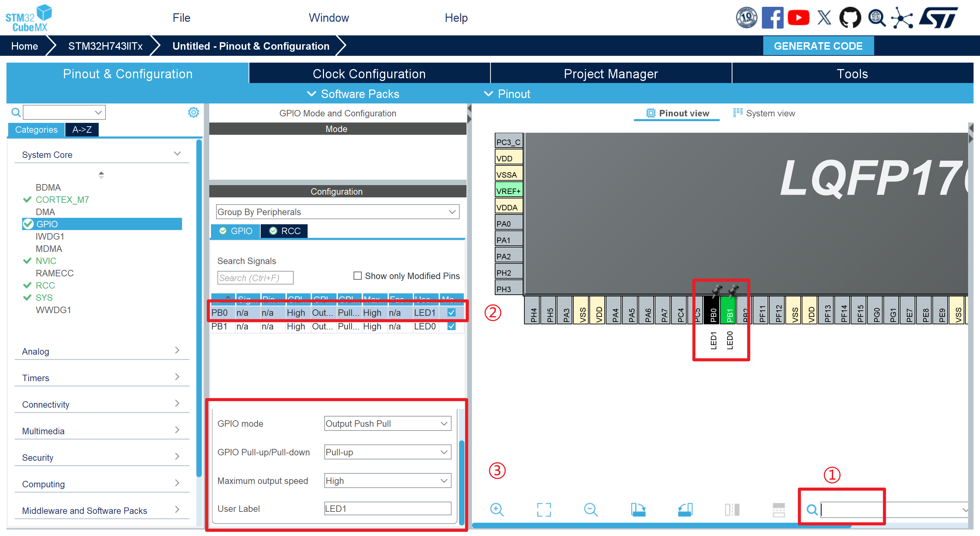980x536 pixels.
Task: Toggle horizontal split view icon
Action: tap(779, 509)
